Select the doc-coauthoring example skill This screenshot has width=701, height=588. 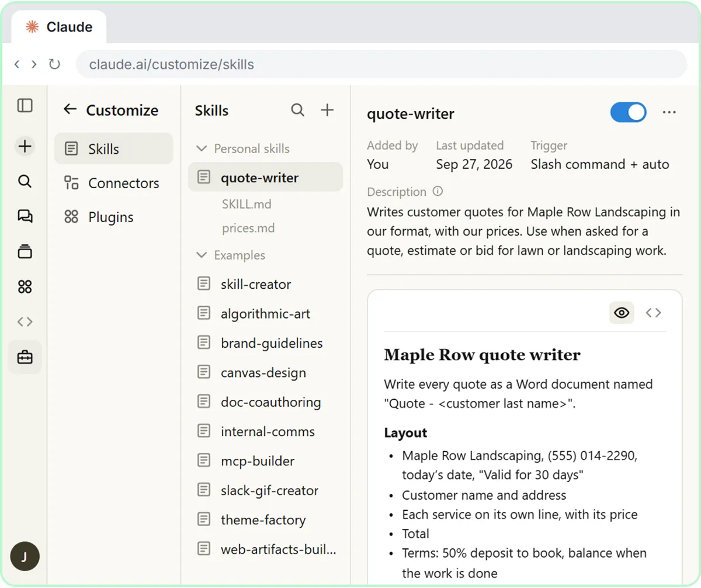tap(265, 402)
